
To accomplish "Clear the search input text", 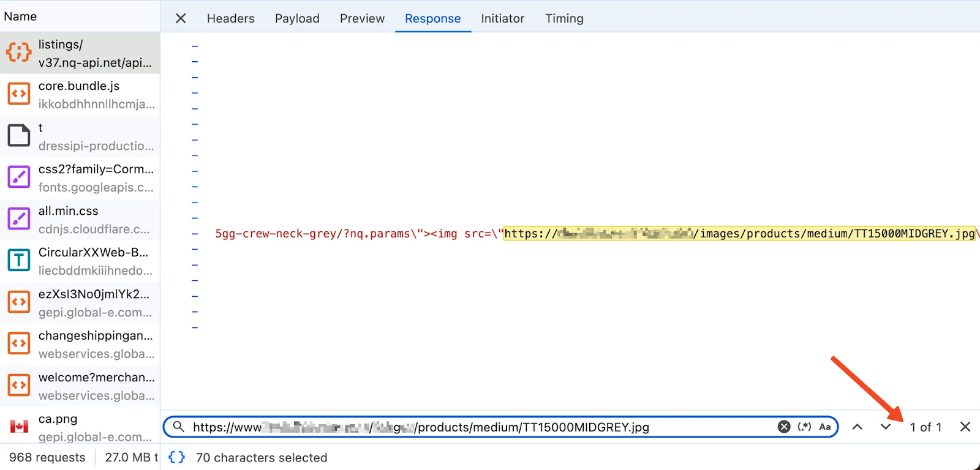I will click(784, 427).
